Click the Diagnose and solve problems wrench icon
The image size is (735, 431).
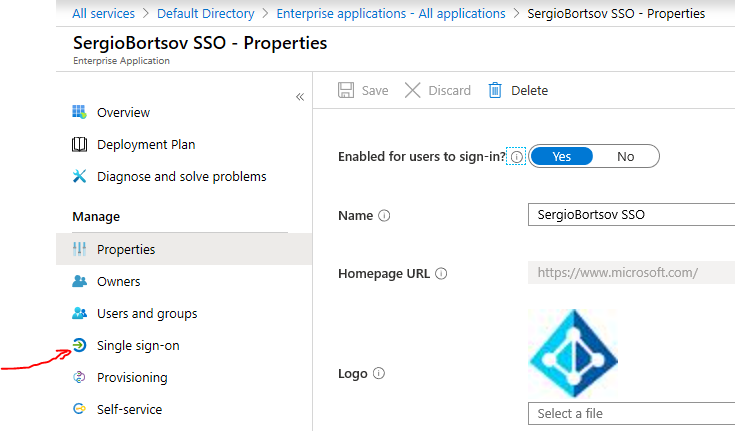[80, 176]
